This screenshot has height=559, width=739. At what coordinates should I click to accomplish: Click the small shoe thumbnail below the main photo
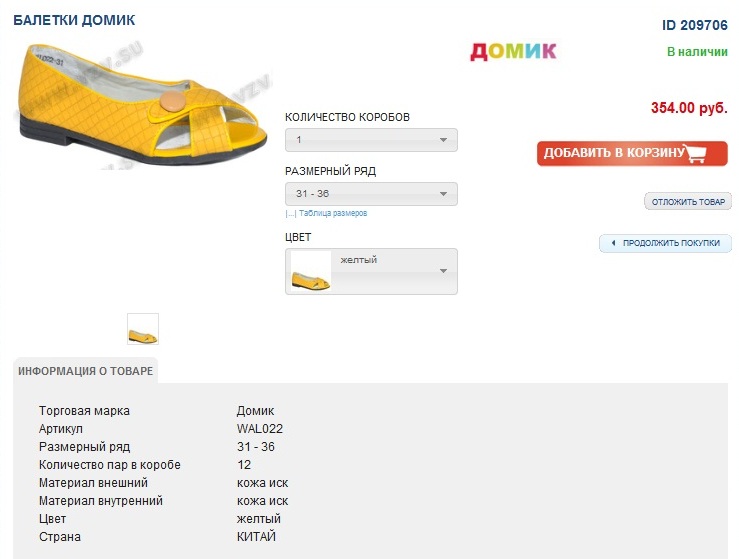[x=143, y=329]
